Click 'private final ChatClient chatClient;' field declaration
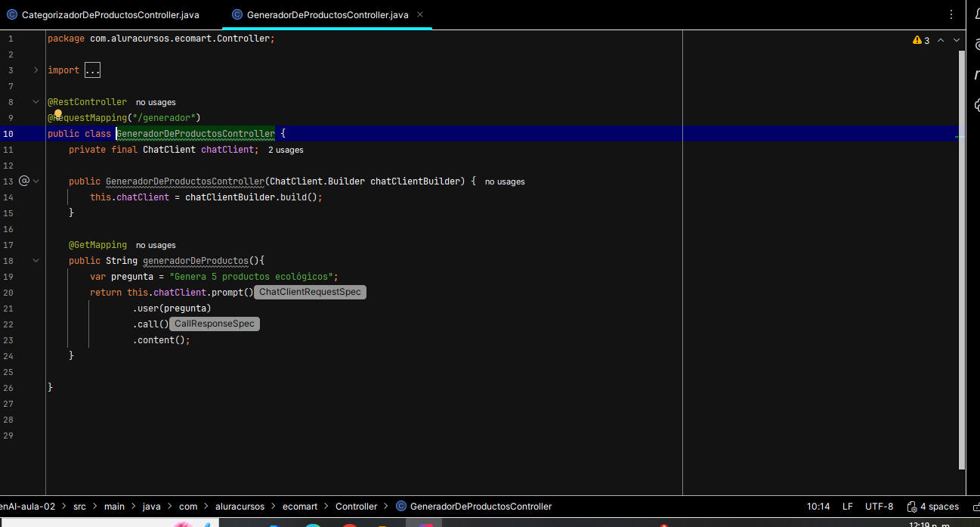980x527 pixels. coord(164,150)
